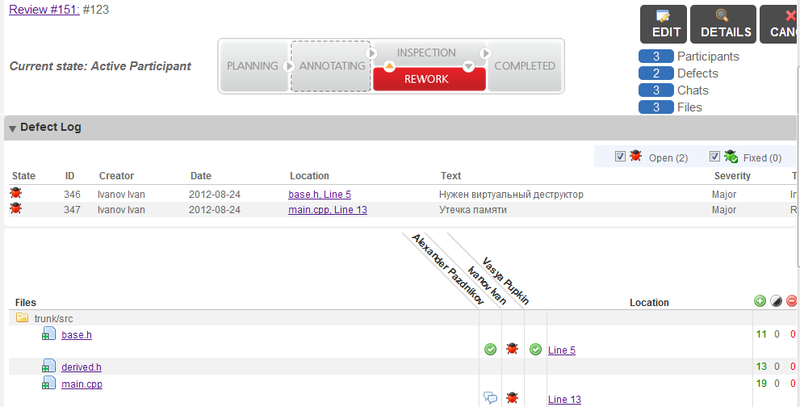Open the Line 5 link under base.h
Screen dimensions: 800x407
click(562, 350)
